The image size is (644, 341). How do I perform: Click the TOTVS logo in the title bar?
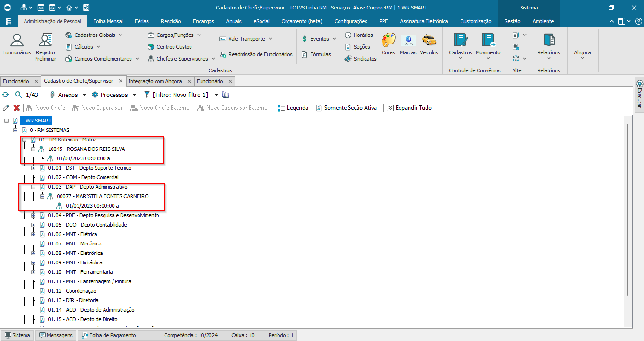[7, 8]
